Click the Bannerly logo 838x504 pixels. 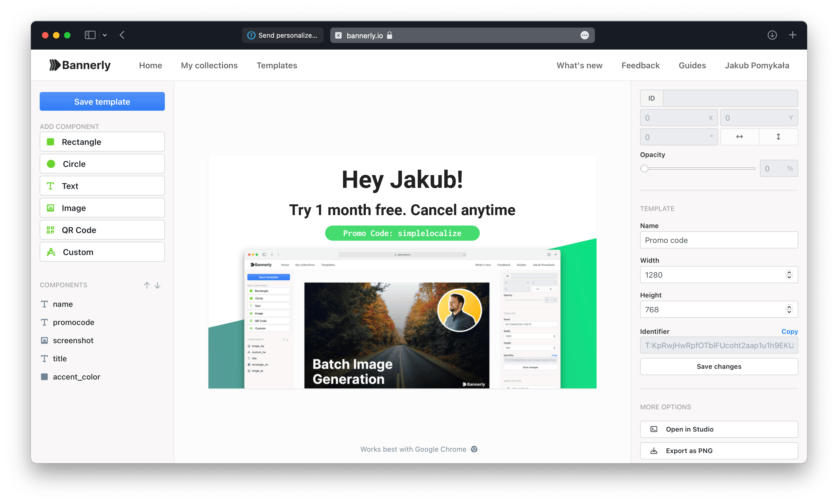[x=80, y=65]
